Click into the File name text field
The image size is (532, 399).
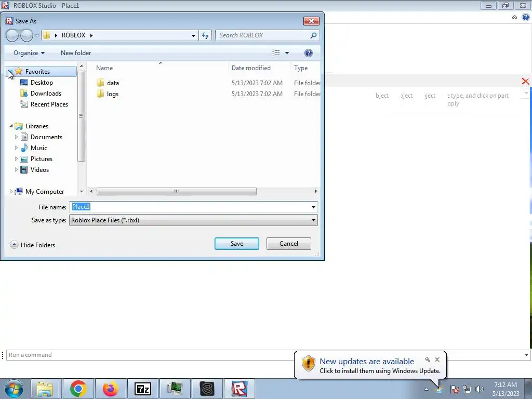(x=190, y=207)
